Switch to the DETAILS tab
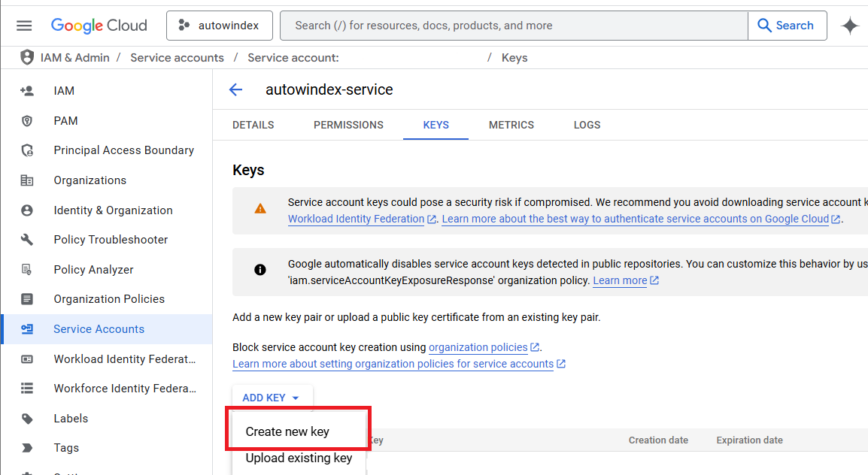 (253, 125)
